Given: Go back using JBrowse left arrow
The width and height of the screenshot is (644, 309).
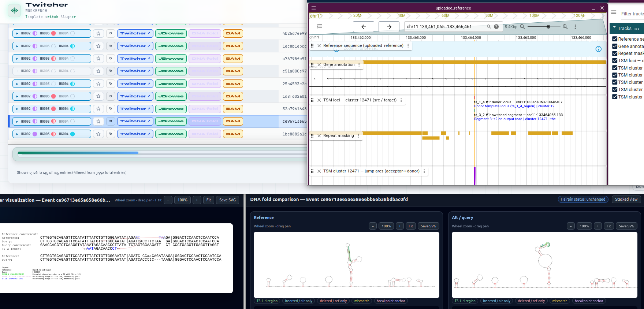Looking at the screenshot, I should (364, 27).
